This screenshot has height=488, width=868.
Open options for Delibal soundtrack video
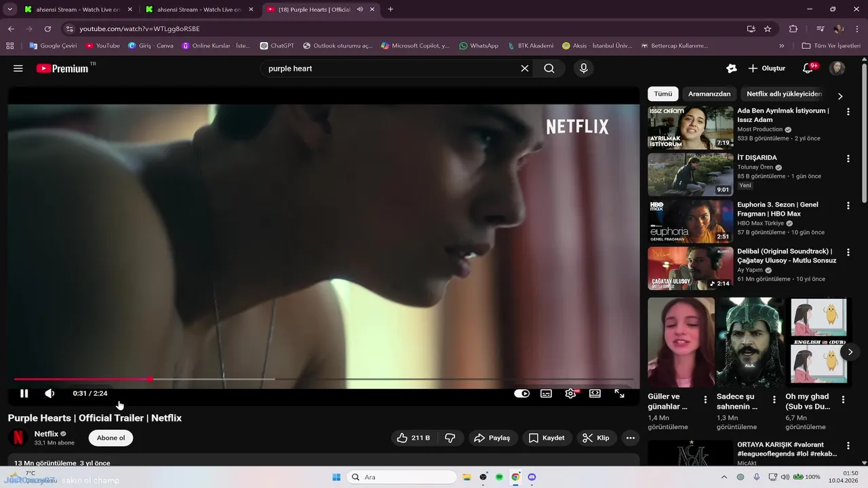848,252
